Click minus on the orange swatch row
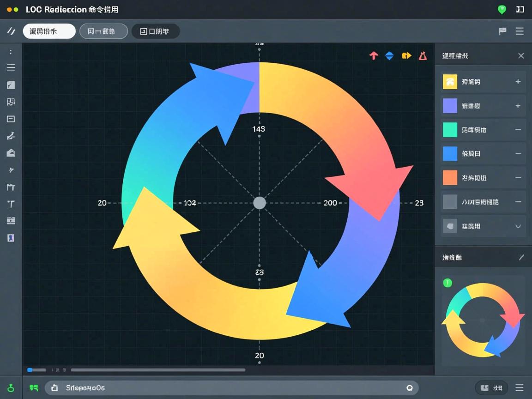This screenshot has width=532, height=399. (x=518, y=178)
